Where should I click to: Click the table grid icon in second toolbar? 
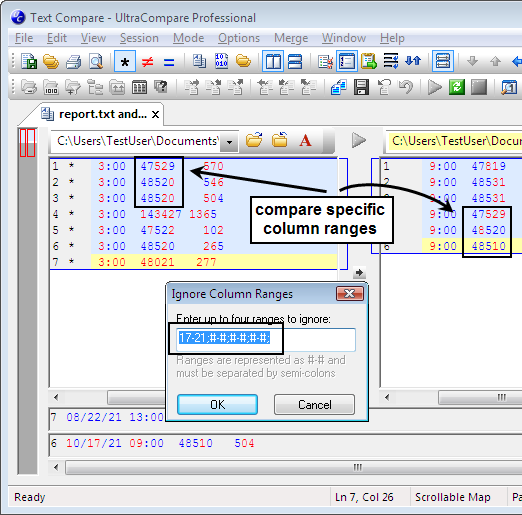139,87
